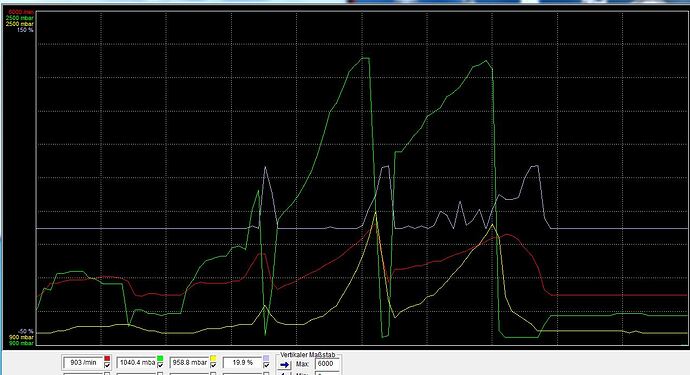Screen dimensions: 690x375
Task: Uncheck the 958.8 mbar channel checkbox
Action: [213, 365]
